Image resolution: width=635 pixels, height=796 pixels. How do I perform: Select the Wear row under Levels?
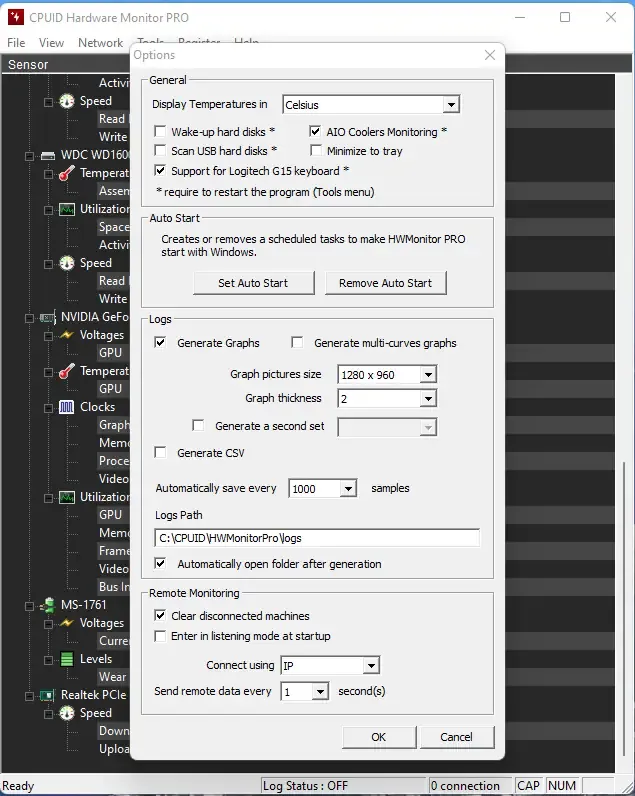pyautogui.click(x=112, y=677)
